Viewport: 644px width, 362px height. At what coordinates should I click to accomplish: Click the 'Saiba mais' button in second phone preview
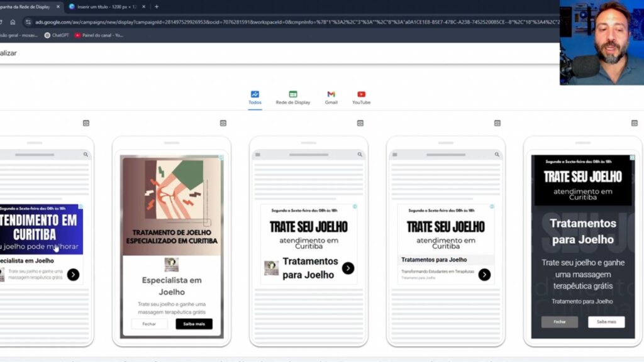194,324
